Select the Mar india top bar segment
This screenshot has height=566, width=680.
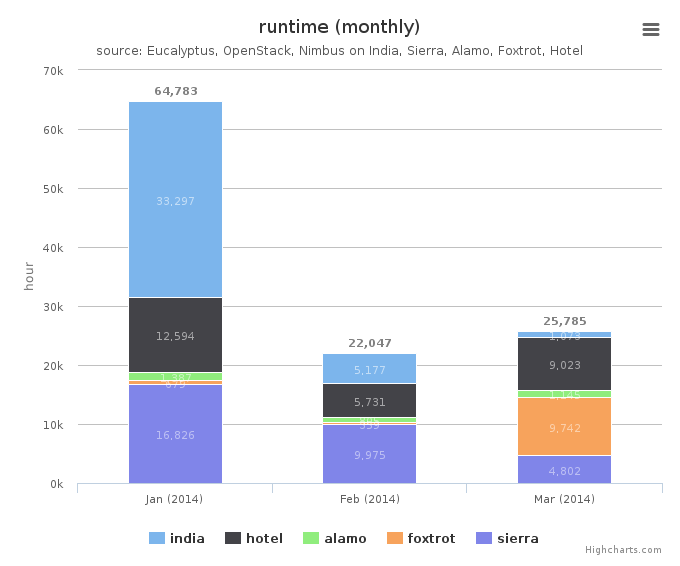tap(565, 334)
